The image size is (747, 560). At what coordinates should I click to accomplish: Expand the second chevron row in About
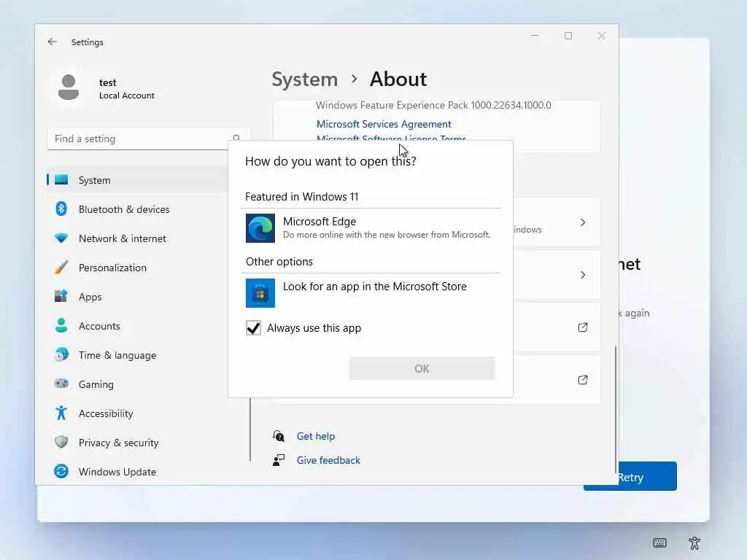(x=583, y=275)
